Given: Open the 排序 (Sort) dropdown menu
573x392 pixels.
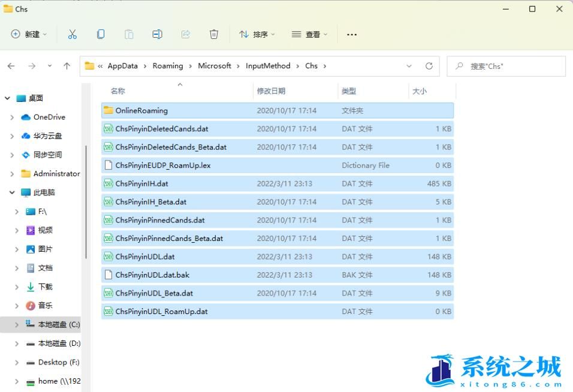Looking at the screenshot, I should pyautogui.click(x=257, y=34).
